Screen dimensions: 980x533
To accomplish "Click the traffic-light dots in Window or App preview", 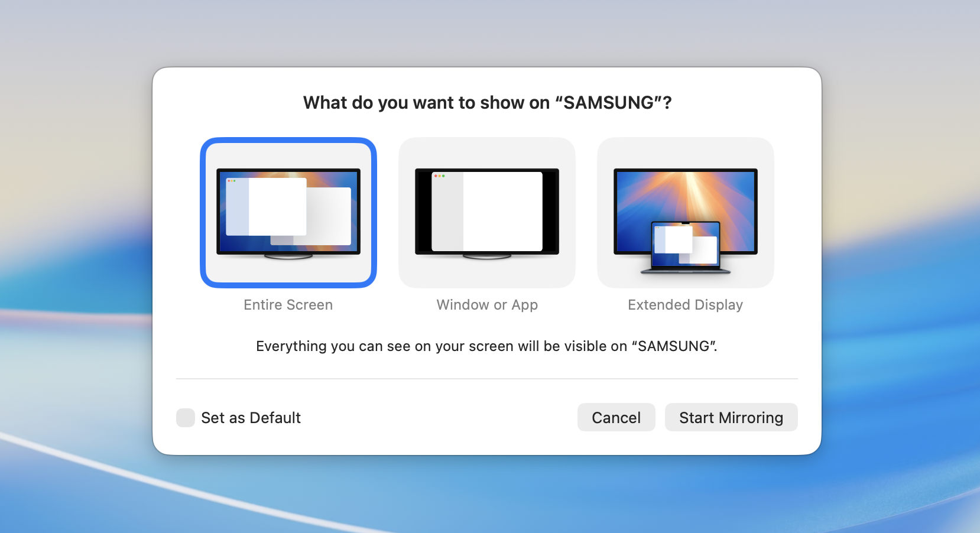I will [x=439, y=175].
